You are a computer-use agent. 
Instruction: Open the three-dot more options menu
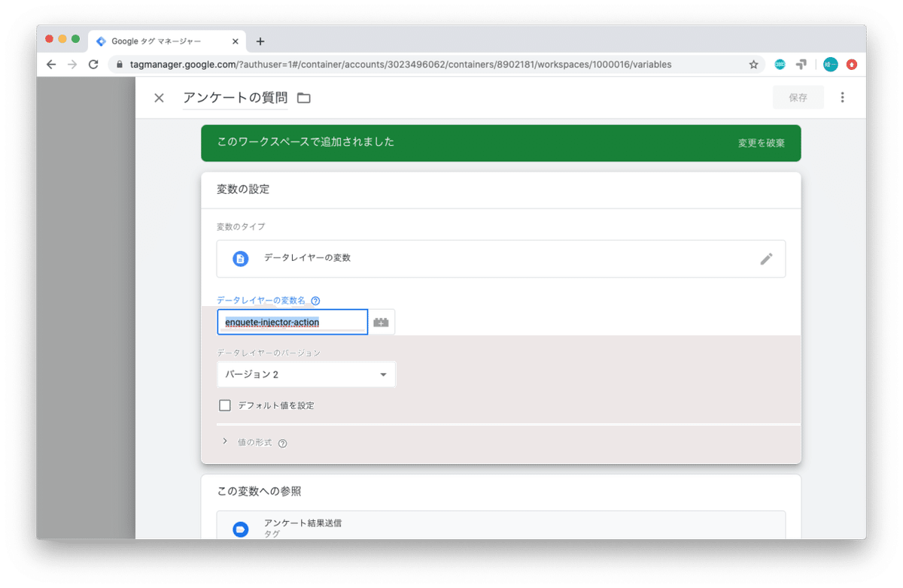pyautogui.click(x=842, y=97)
